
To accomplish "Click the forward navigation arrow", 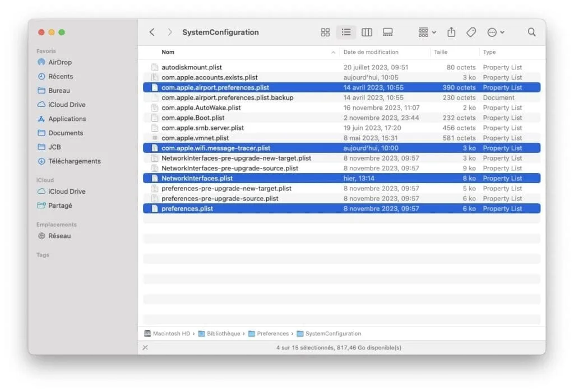I will point(169,32).
